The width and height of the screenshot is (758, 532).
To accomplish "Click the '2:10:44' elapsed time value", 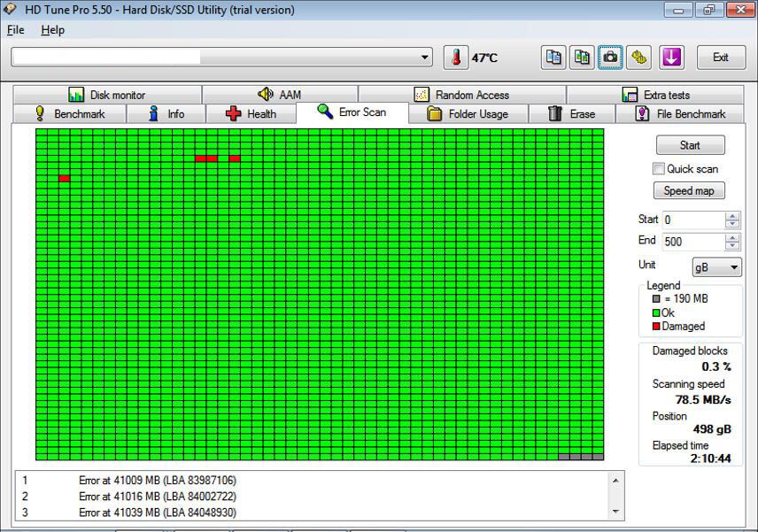I will 710,458.
